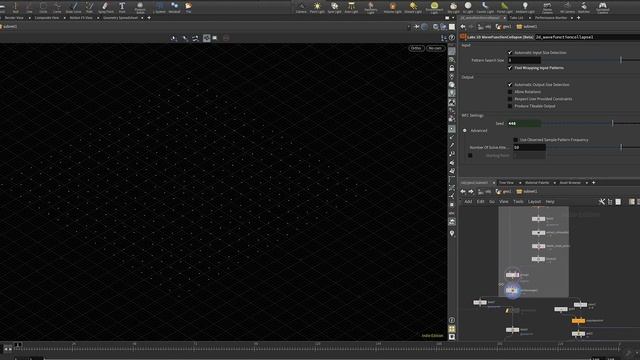Viewport: 640px width, 360px height.
Task: Click the Seed value field
Action: (524, 123)
